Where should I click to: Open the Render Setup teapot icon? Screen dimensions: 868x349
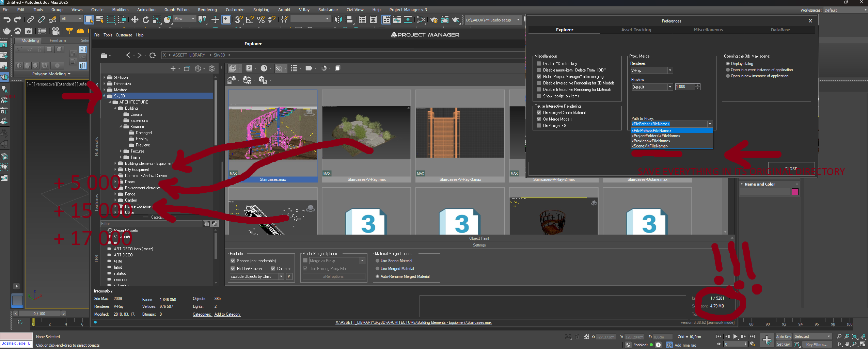(x=434, y=19)
